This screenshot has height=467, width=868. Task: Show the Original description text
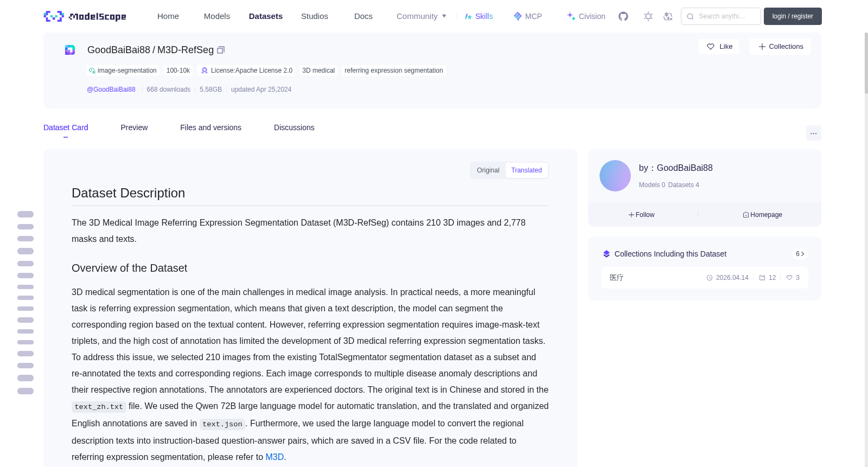[x=488, y=170]
